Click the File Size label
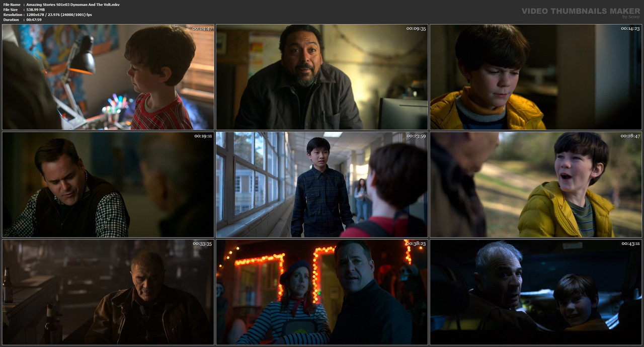The image size is (644, 347). (x=11, y=10)
